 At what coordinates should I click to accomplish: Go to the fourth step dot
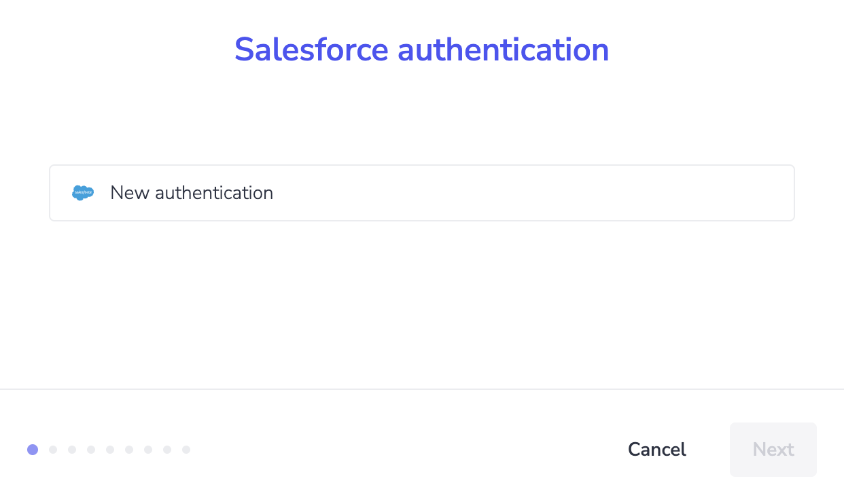(91, 450)
